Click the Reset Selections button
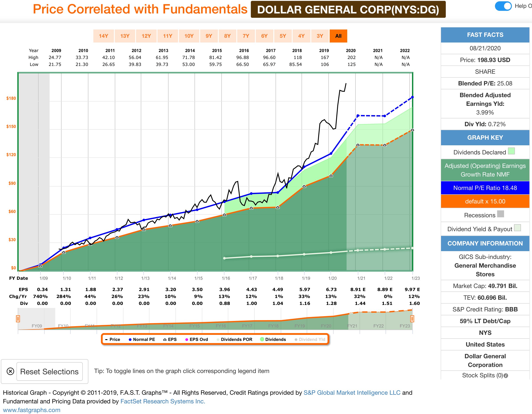This screenshot has height=414, width=532. (49, 371)
